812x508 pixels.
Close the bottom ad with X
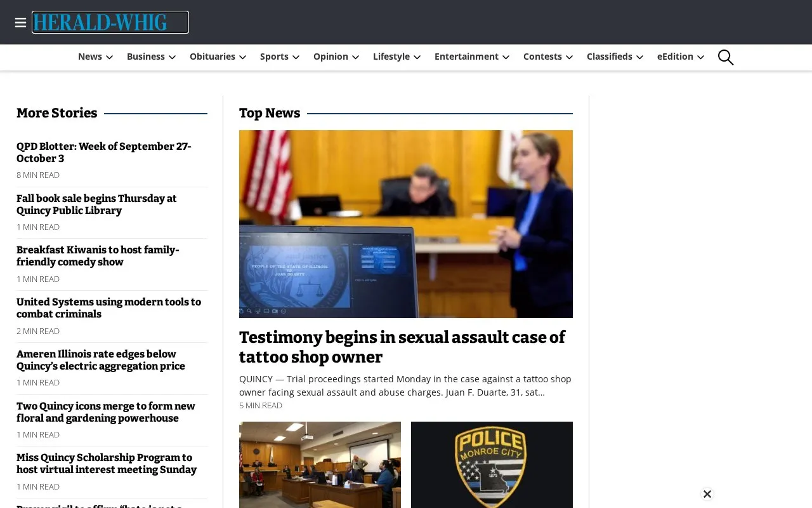707,494
